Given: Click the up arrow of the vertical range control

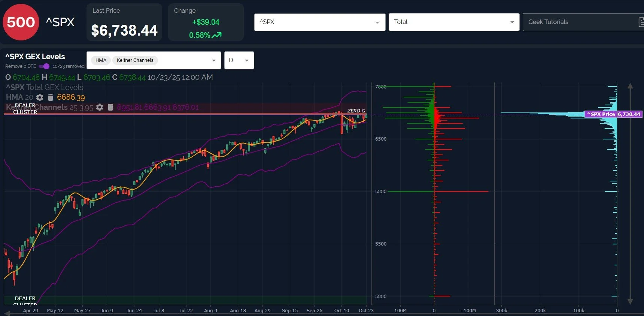Looking at the screenshot, I should tap(630, 86).
